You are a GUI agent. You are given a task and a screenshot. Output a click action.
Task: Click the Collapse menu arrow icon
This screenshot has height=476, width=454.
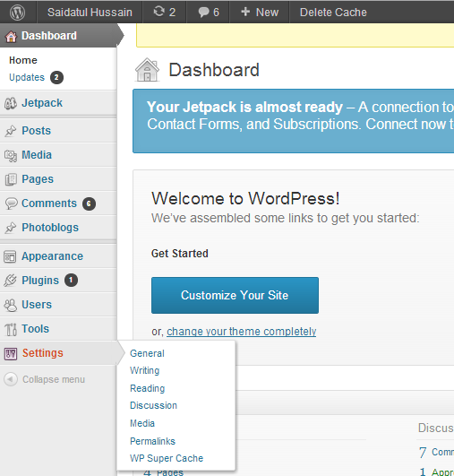[x=11, y=379]
